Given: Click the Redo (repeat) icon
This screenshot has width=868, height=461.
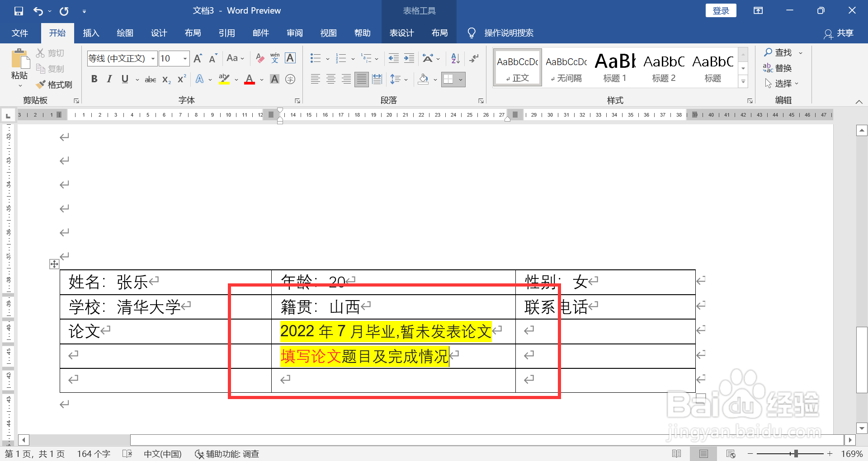Looking at the screenshot, I should [x=64, y=11].
